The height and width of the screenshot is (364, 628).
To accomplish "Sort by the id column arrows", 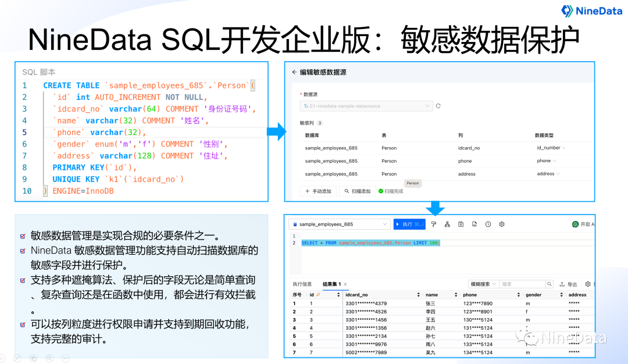I will (x=338, y=295).
